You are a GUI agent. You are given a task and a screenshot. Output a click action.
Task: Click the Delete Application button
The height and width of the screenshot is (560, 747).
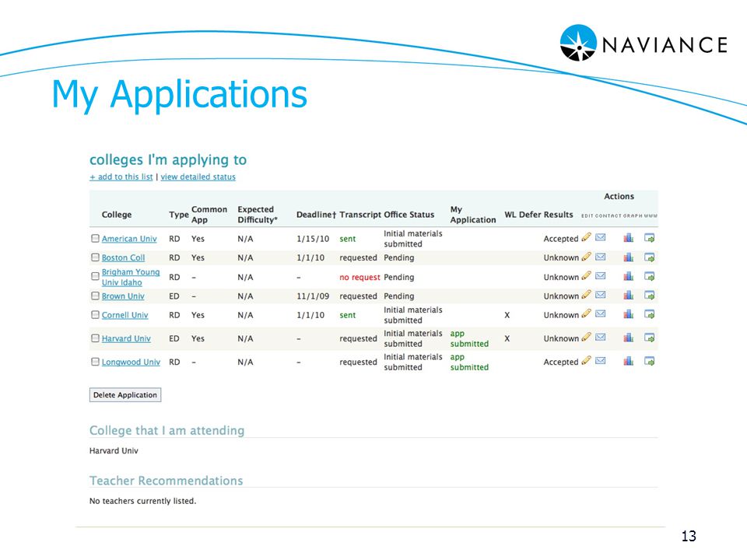click(x=125, y=395)
